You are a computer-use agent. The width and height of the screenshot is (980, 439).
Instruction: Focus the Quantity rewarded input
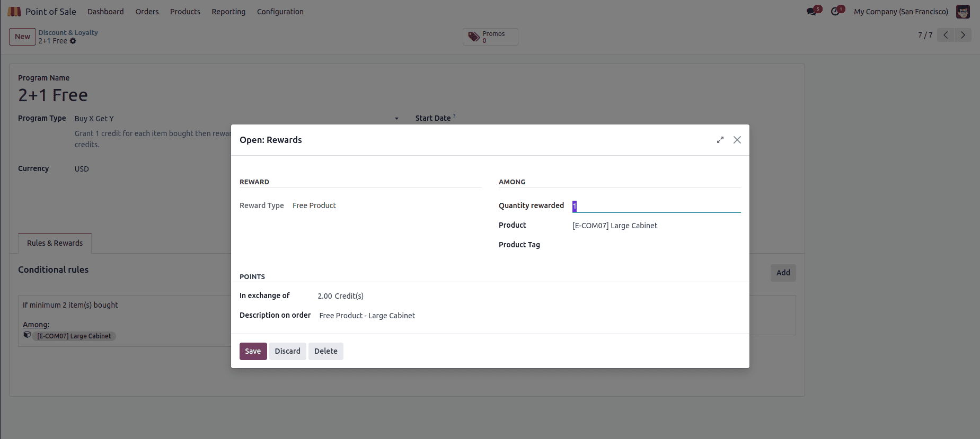click(x=656, y=206)
